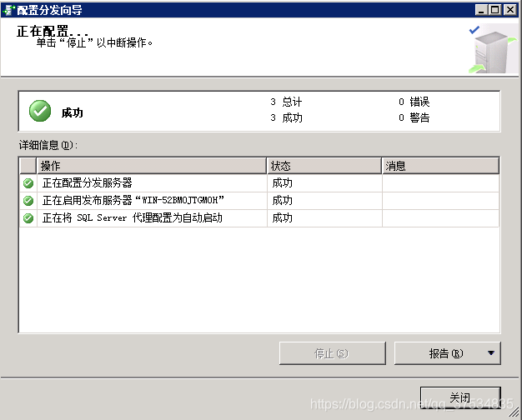Click the 关闭 button
Image resolution: width=522 pixels, height=420 pixels.
(x=460, y=397)
